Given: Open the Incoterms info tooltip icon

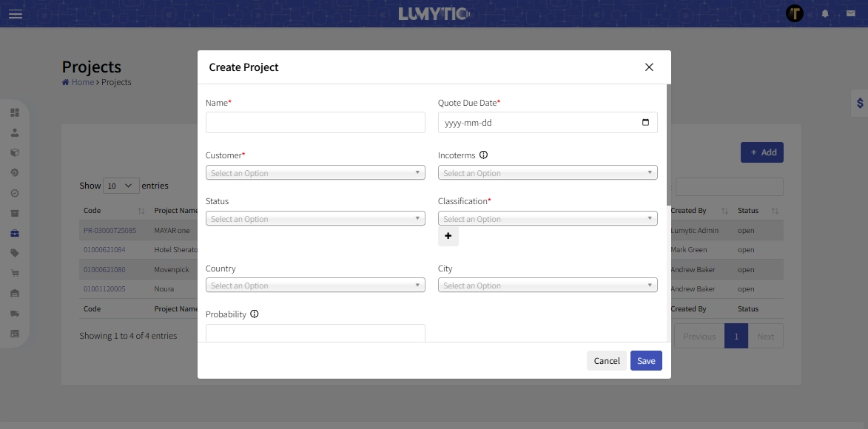Looking at the screenshot, I should [x=484, y=155].
